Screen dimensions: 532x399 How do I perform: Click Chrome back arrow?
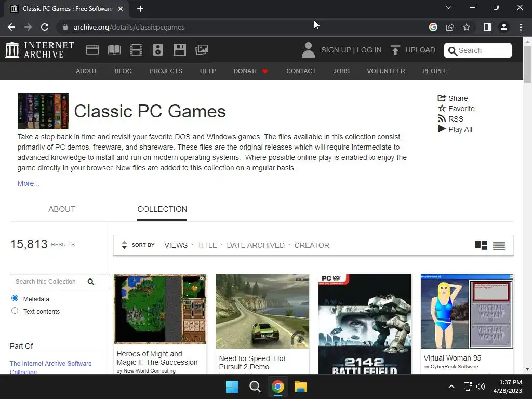pos(11,27)
